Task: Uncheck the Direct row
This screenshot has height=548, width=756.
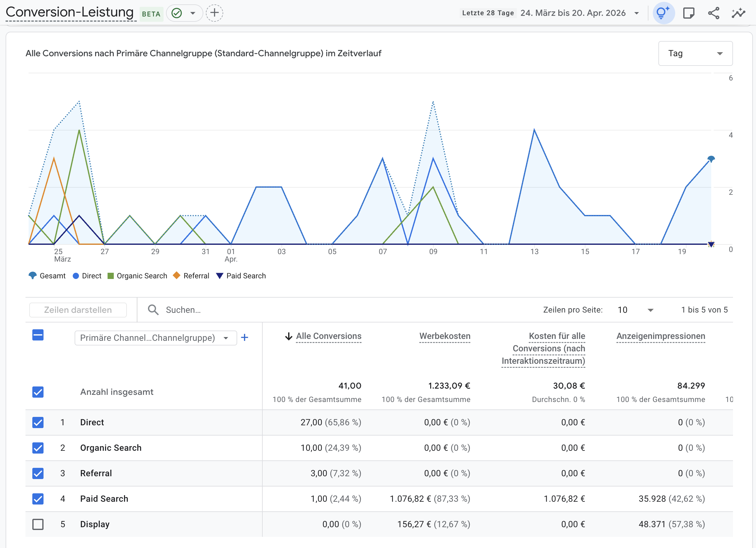Action: tap(38, 422)
